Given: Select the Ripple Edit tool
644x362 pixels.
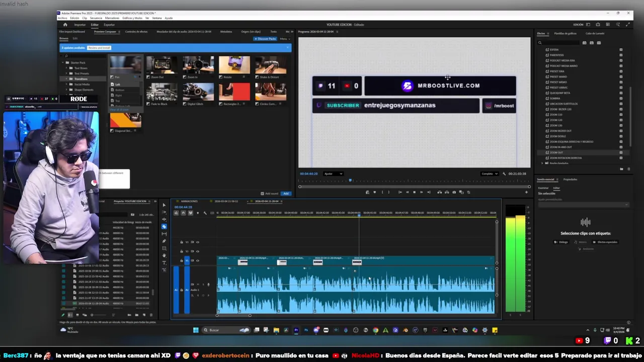Looking at the screenshot, I should click(x=164, y=219).
